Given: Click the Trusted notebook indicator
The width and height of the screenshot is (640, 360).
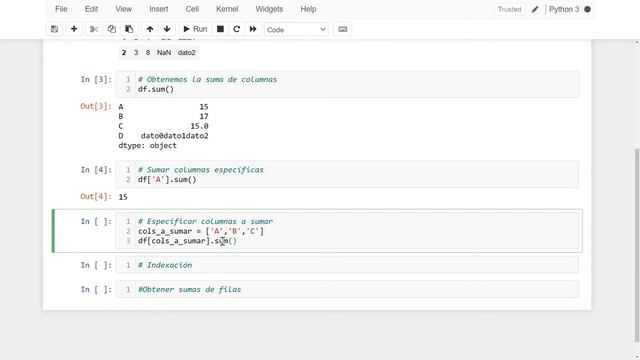Looking at the screenshot, I should click(x=509, y=9).
